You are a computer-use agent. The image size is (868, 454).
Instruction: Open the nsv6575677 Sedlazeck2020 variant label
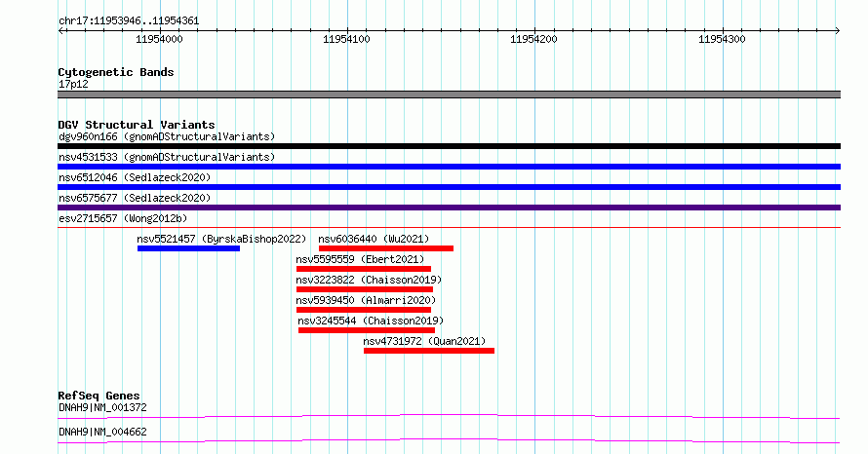tap(135, 198)
